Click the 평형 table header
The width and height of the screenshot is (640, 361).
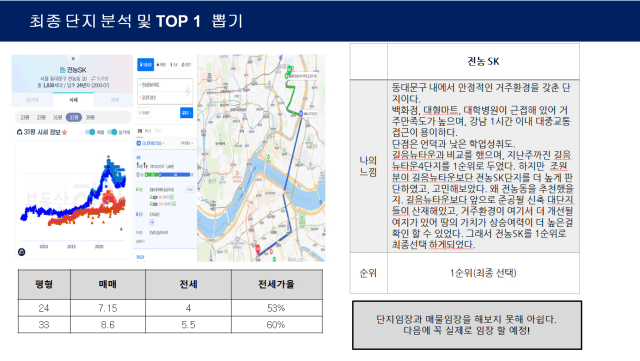(x=44, y=284)
